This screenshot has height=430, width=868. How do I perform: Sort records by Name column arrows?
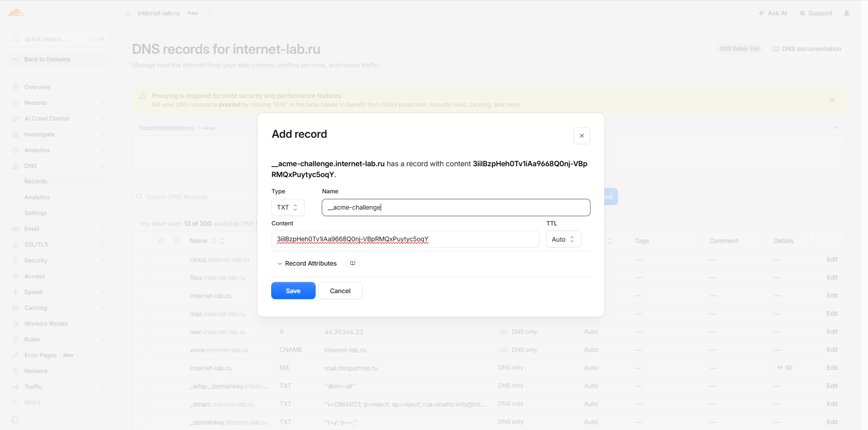[222, 241]
